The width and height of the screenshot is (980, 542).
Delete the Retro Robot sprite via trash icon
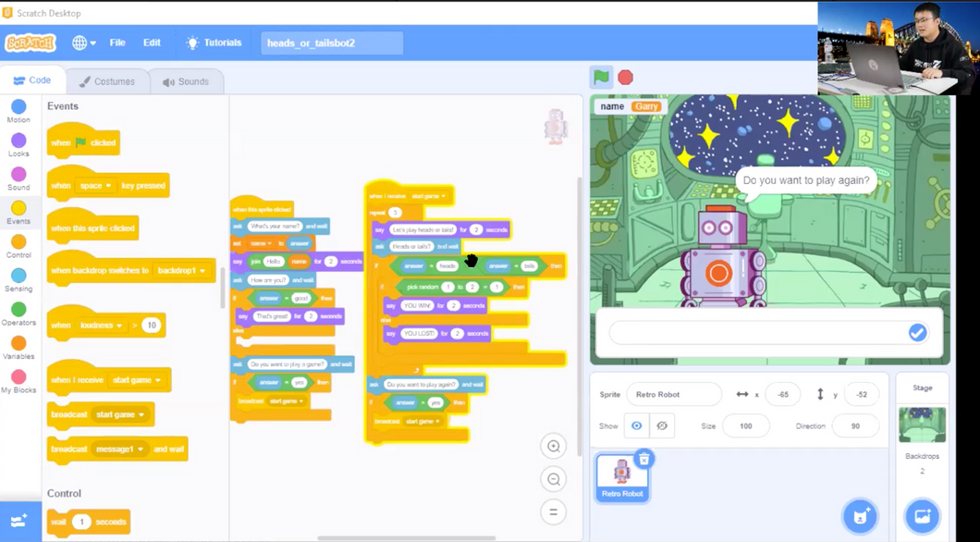(644, 459)
